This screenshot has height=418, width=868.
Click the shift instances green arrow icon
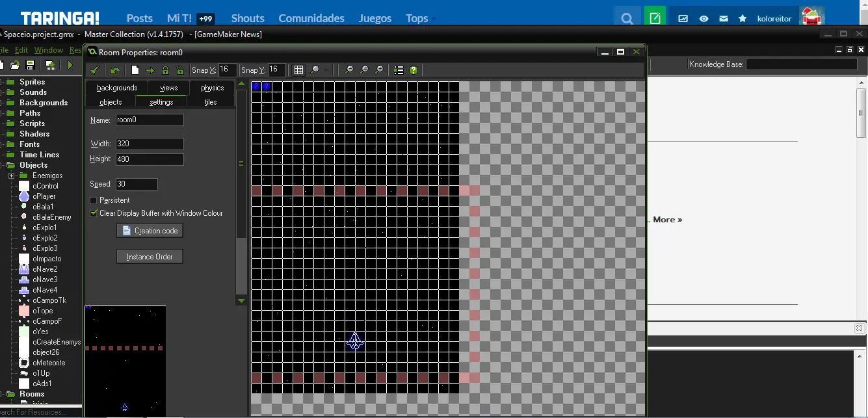pos(150,70)
